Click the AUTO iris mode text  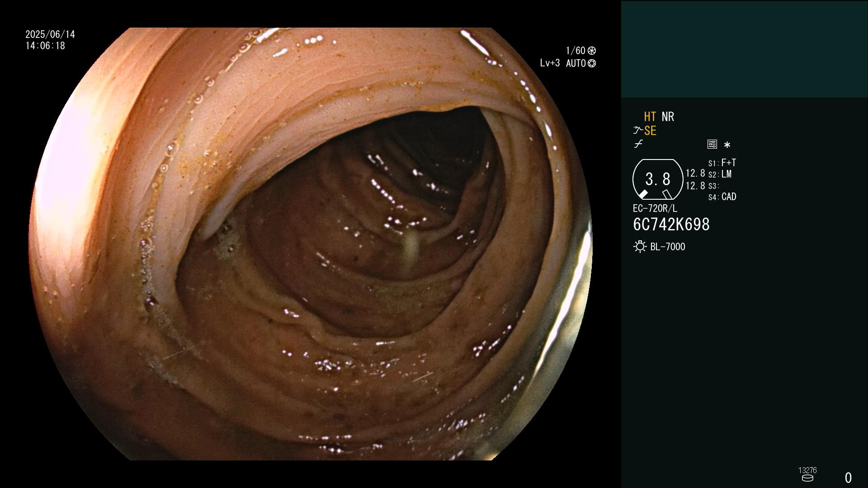(576, 63)
